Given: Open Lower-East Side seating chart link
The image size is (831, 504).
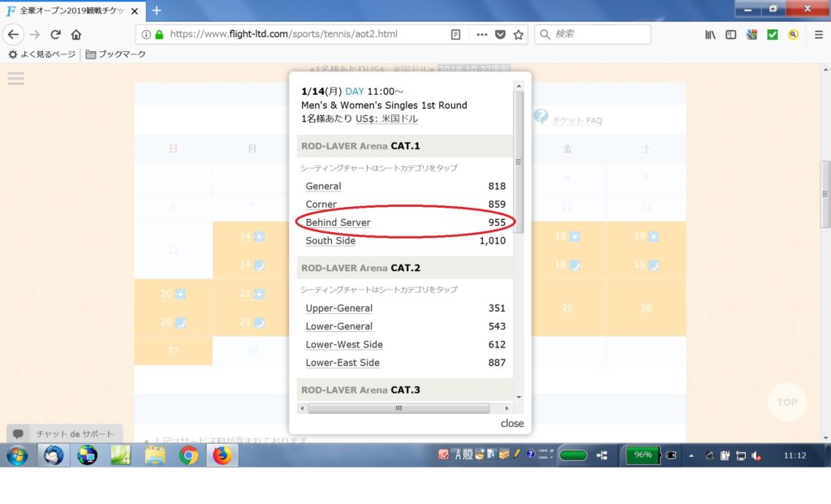Looking at the screenshot, I should tap(342, 363).
